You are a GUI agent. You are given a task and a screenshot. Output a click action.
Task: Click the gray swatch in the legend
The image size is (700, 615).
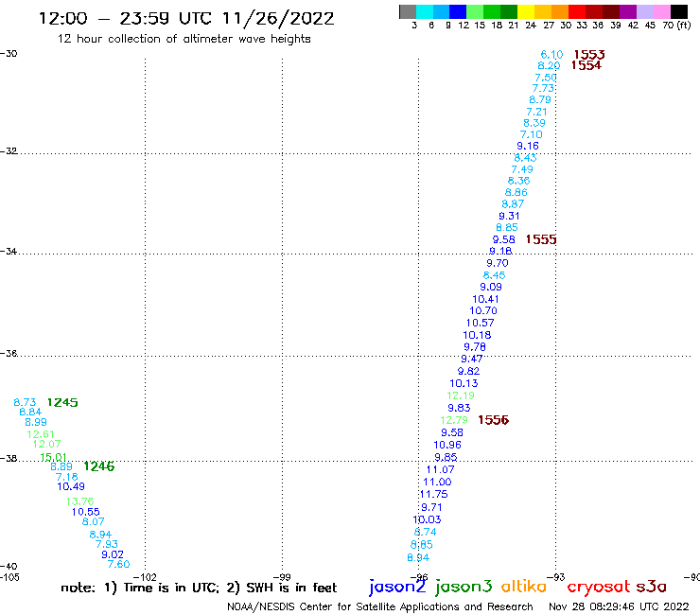pyautogui.click(x=408, y=11)
